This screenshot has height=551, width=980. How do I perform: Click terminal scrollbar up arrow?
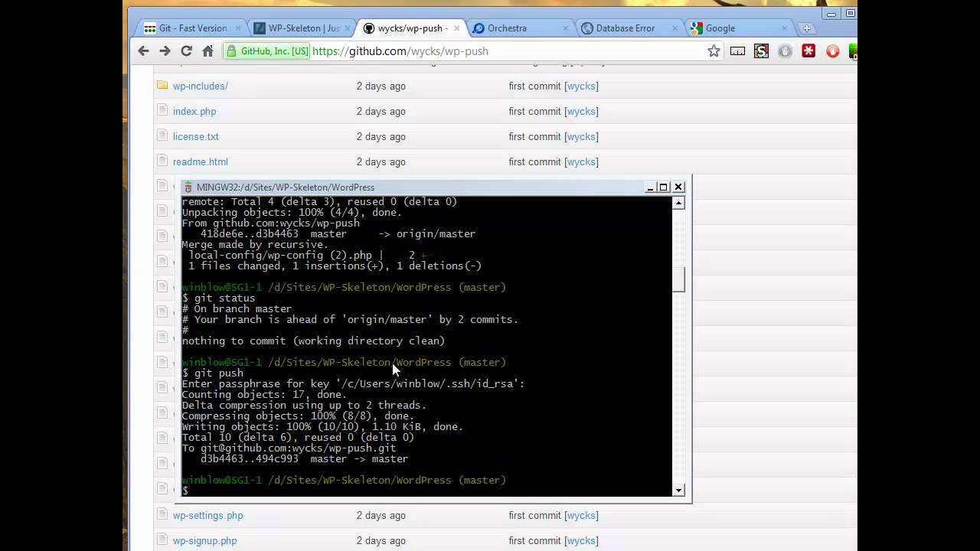(x=678, y=203)
